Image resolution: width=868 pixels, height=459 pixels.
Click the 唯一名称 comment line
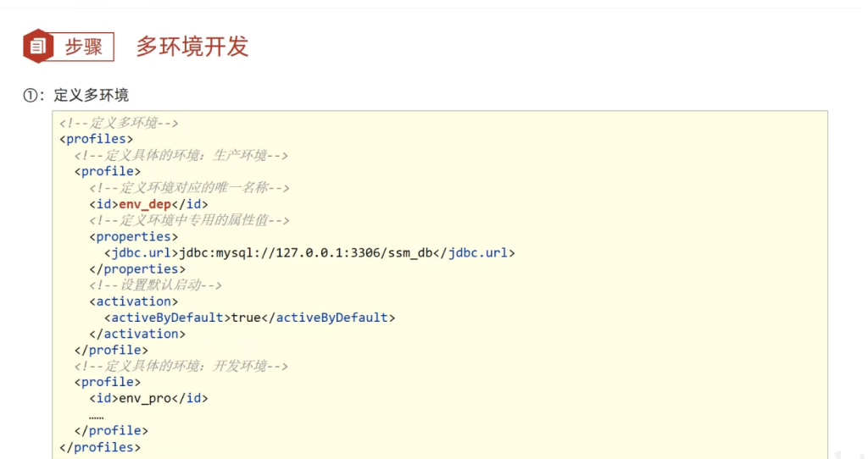(x=190, y=188)
